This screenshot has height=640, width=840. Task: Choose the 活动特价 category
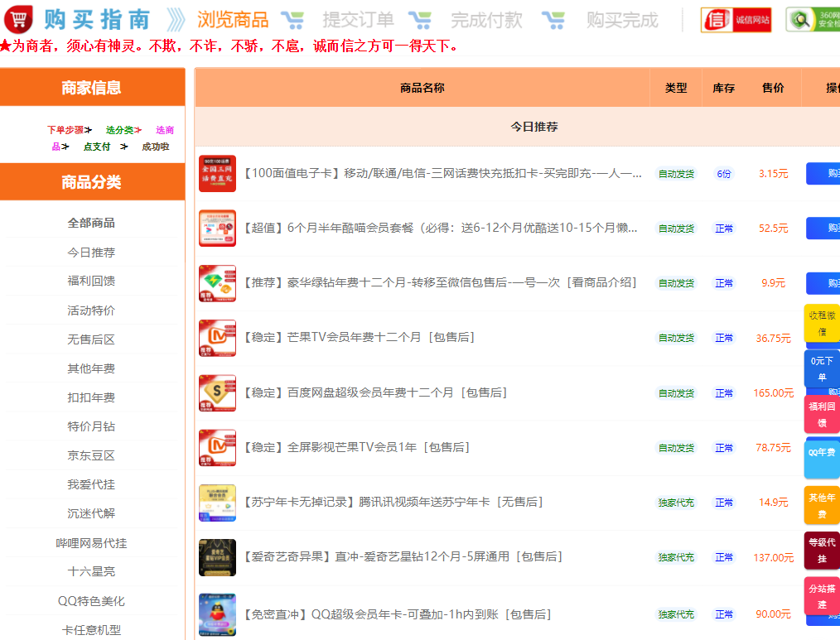click(x=91, y=310)
